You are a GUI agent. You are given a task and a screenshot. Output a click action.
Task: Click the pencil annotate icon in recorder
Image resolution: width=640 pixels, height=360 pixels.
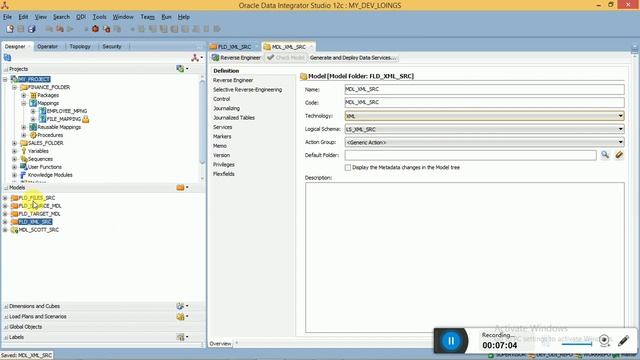pyautogui.click(x=623, y=340)
